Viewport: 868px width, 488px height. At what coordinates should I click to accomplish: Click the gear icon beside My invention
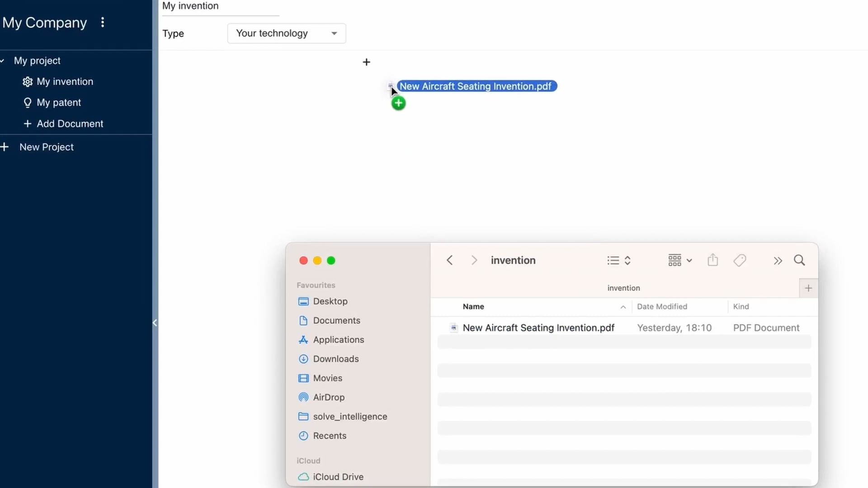point(28,82)
